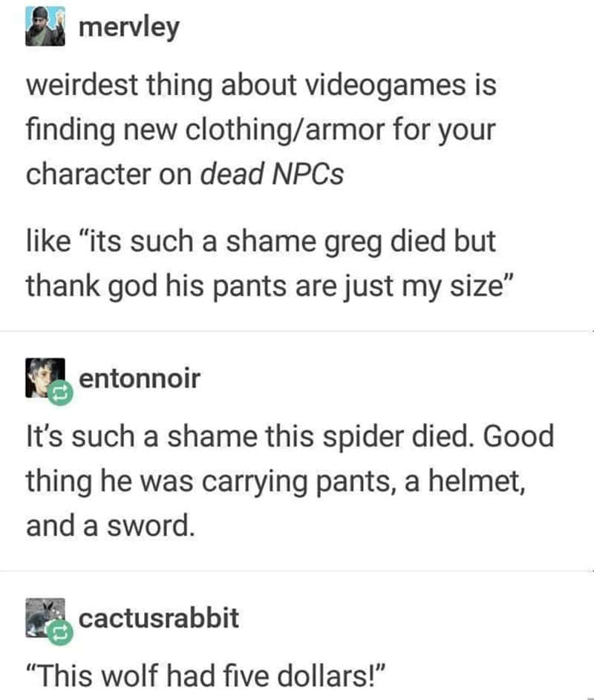Click the italic 'dead NPCs' text
Screen dimensions: 594x700
point(272,174)
